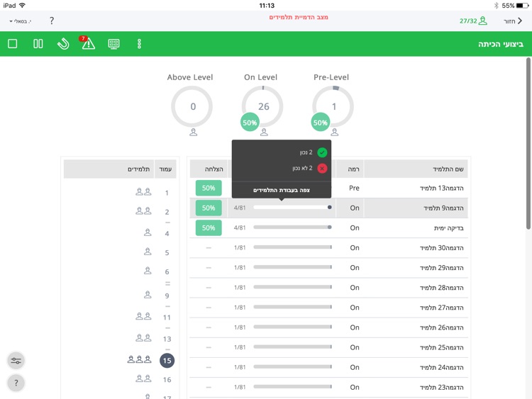This screenshot has height=399, width=532.
Task: Click progress bar of הדגמה30 תלמיד
Action: pyautogui.click(x=292, y=247)
